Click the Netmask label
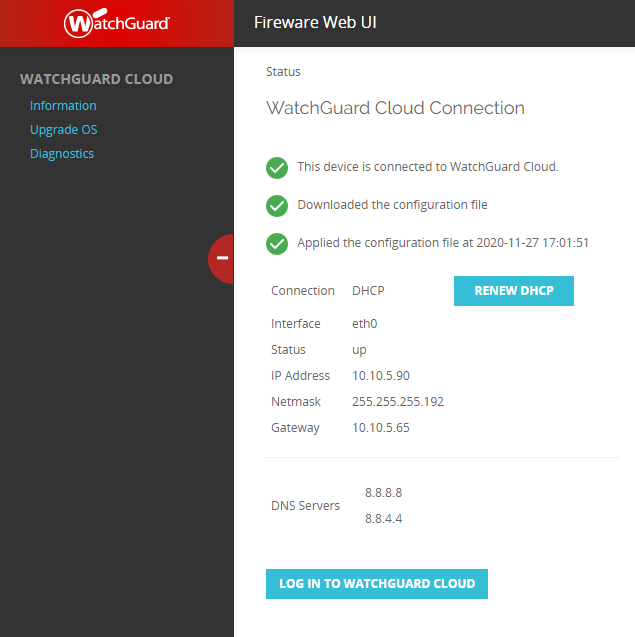635x637 pixels. 296,401
